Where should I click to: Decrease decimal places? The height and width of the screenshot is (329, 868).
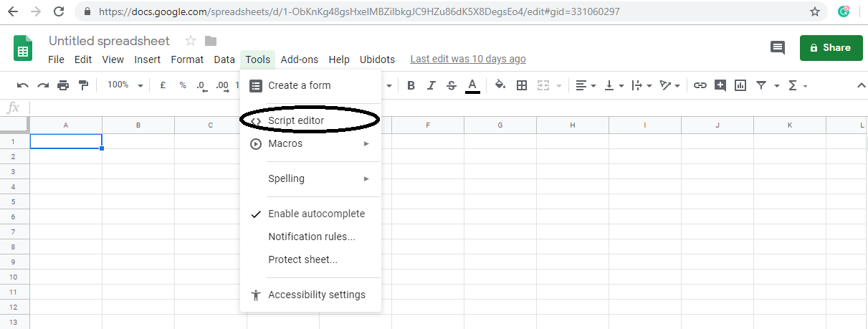point(202,86)
